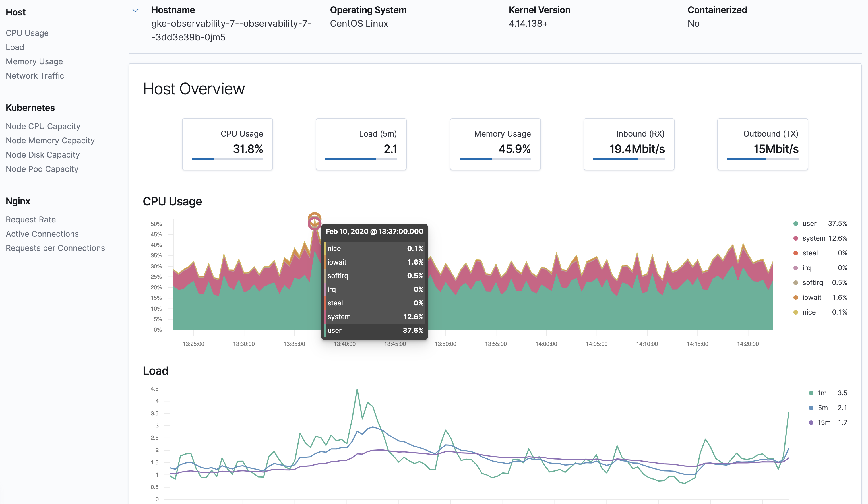The image size is (868, 504).
Task: Open Network Traffic from the Host sidebar menu
Action: click(x=35, y=75)
